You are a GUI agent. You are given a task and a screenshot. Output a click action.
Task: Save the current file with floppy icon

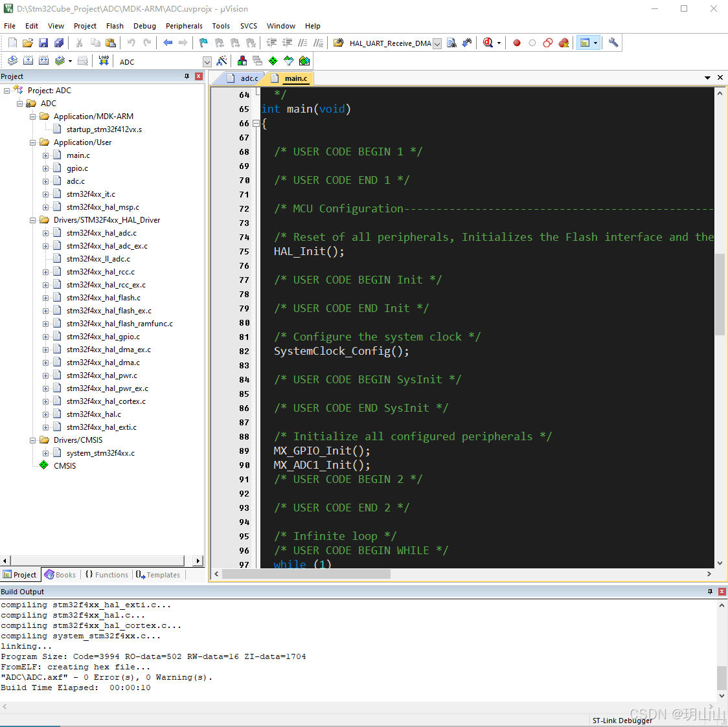click(x=43, y=43)
